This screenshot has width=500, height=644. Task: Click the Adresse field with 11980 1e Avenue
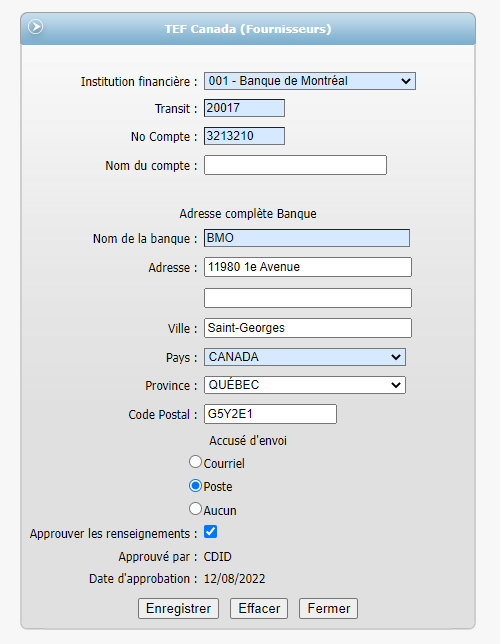(308, 267)
